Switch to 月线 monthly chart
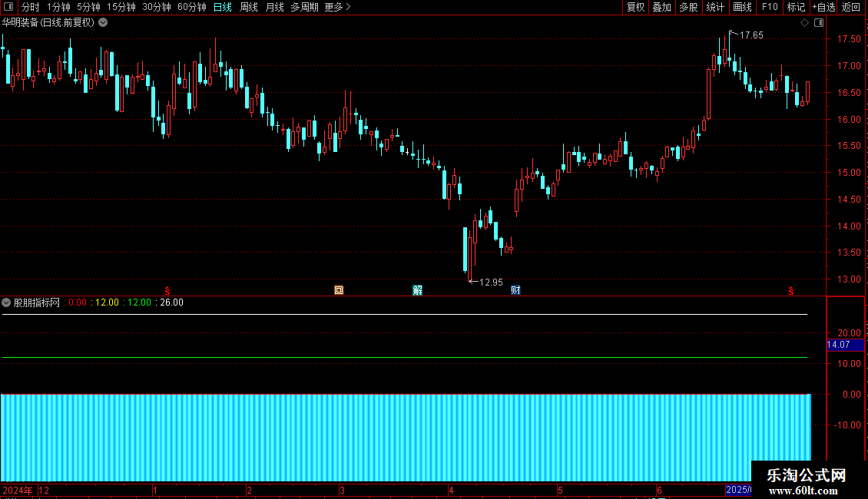 (274, 7)
